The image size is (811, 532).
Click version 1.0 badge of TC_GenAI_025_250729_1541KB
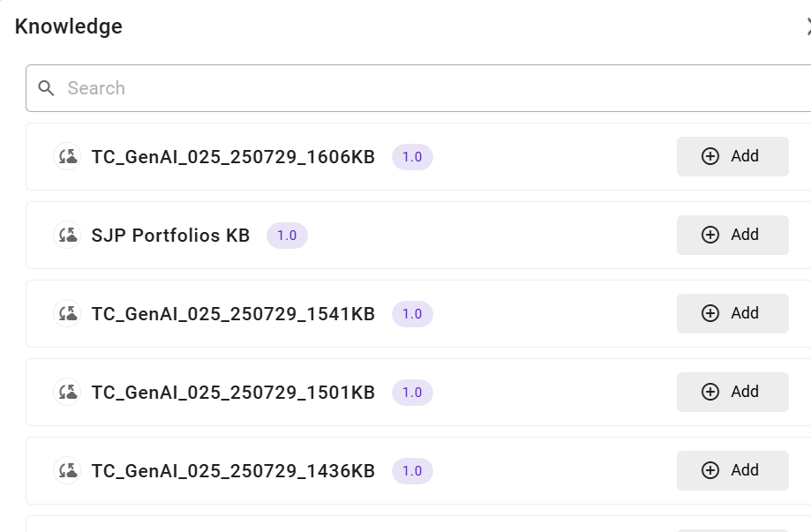412,314
